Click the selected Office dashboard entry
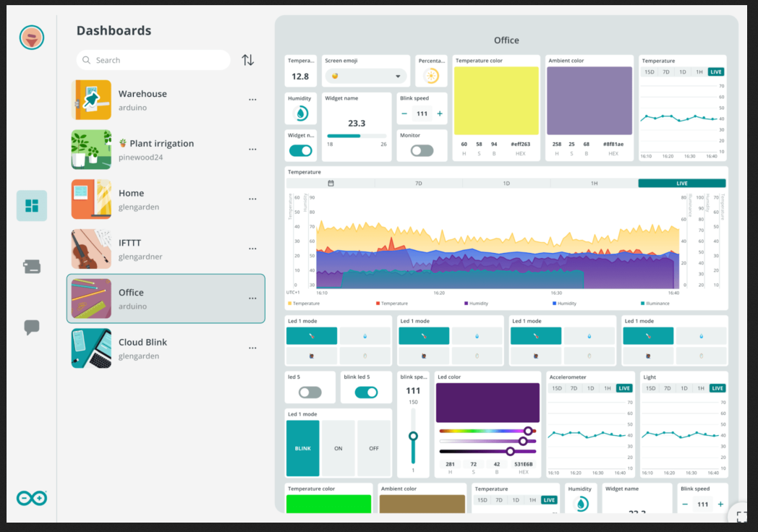This screenshot has width=758, height=532. [x=166, y=299]
